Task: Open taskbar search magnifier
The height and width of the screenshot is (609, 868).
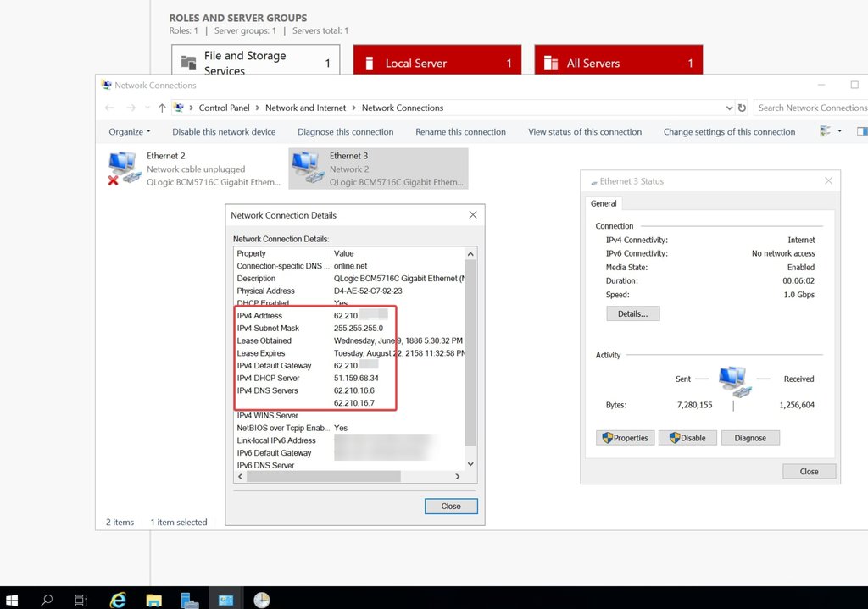Action: (47, 600)
